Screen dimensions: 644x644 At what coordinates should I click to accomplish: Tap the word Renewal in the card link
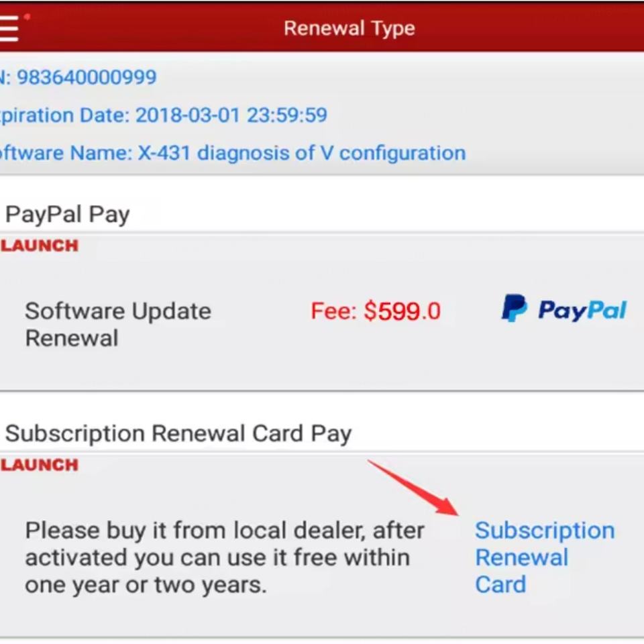click(x=522, y=557)
